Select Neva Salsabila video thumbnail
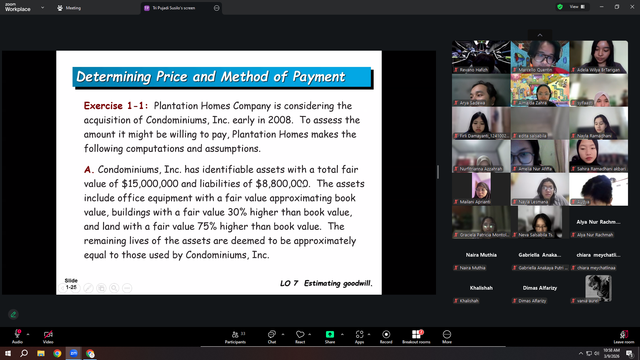Screen dimensions: 640x360 click(x=540, y=222)
